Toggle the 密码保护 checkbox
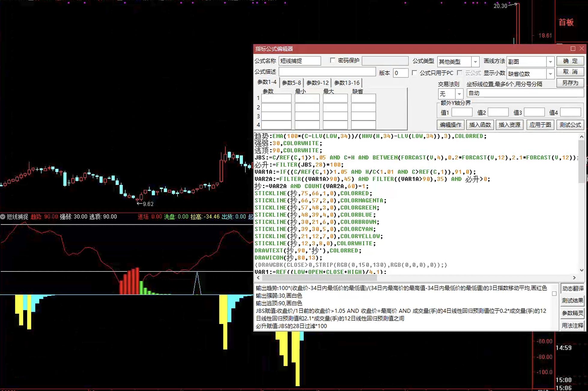Image resolution: width=588 pixels, height=391 pixels. click(x=332, y=60)
